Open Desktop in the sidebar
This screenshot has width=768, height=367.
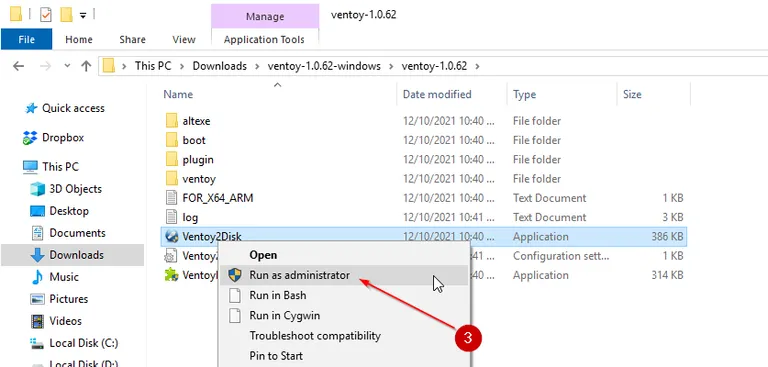(69, 211)
